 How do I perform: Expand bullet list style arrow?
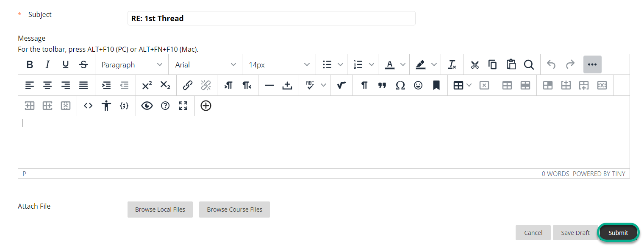[340, 65]
